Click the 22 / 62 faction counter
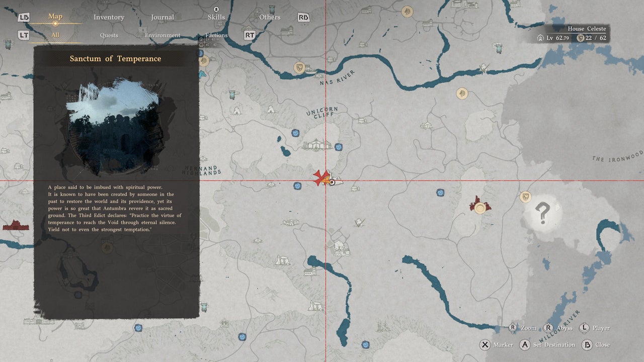644x362 pixels. tap(592, 38)
